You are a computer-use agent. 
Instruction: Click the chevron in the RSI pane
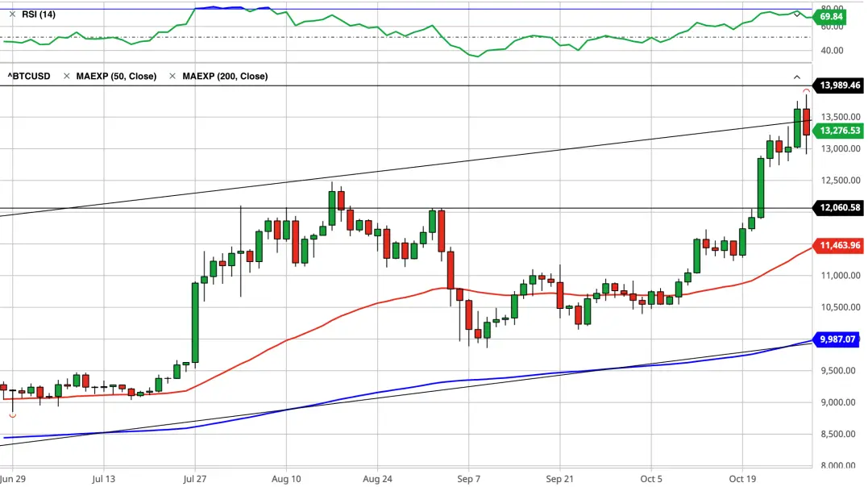(x=796, y=15)
